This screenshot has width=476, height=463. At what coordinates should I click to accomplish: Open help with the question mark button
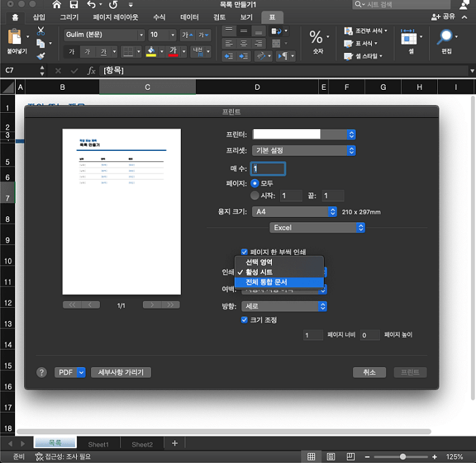tap(41, 372)
